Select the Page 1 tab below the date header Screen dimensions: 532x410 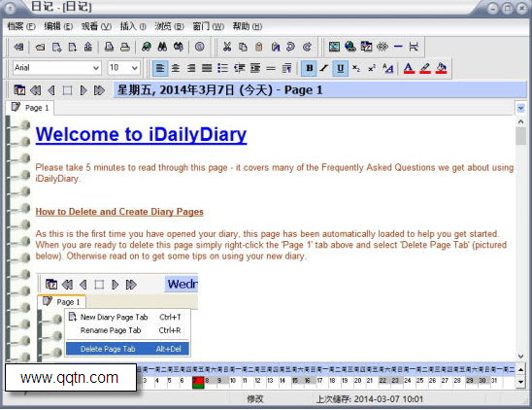coord(30,108)
